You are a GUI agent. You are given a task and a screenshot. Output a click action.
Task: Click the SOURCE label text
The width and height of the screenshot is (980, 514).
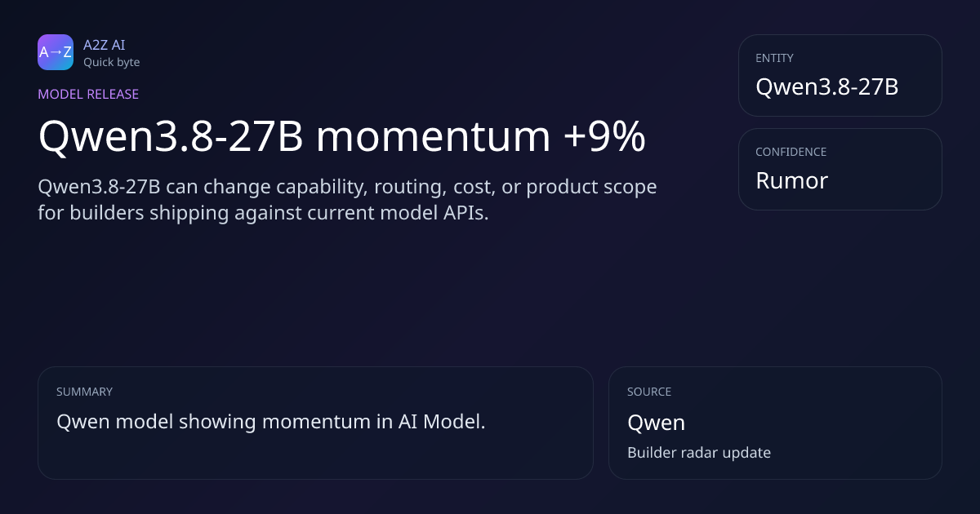pos(649,392)
